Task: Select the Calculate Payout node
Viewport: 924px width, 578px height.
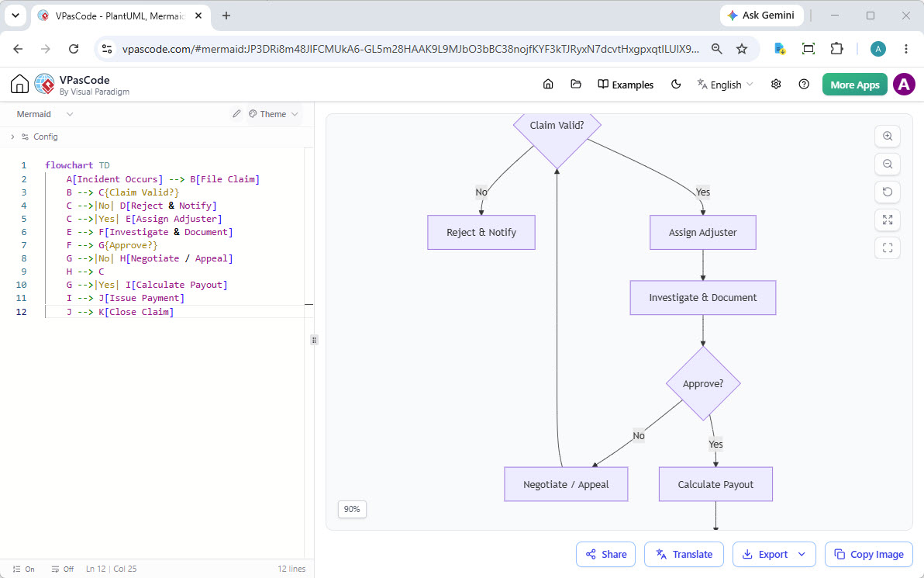Action: (x=715, y=484)
